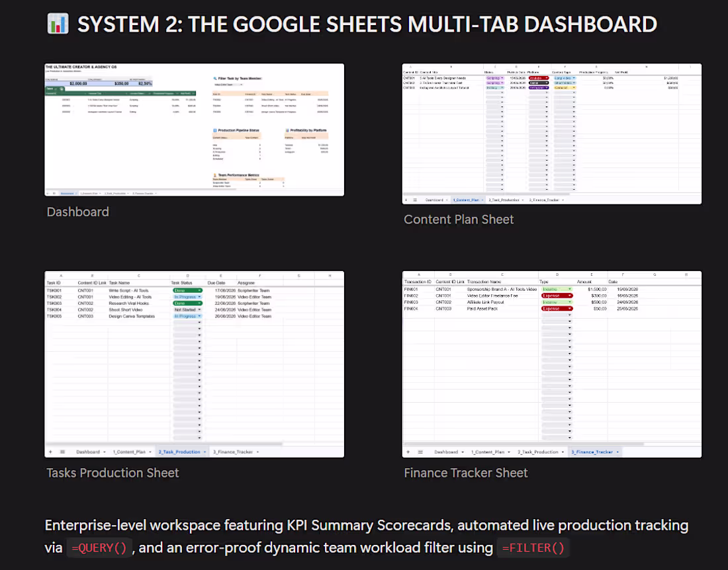The width and height of the screenshot is (728, 570).
Task: Open the Long Video content type dropdown for CNT001
Action: pos(565,78)
